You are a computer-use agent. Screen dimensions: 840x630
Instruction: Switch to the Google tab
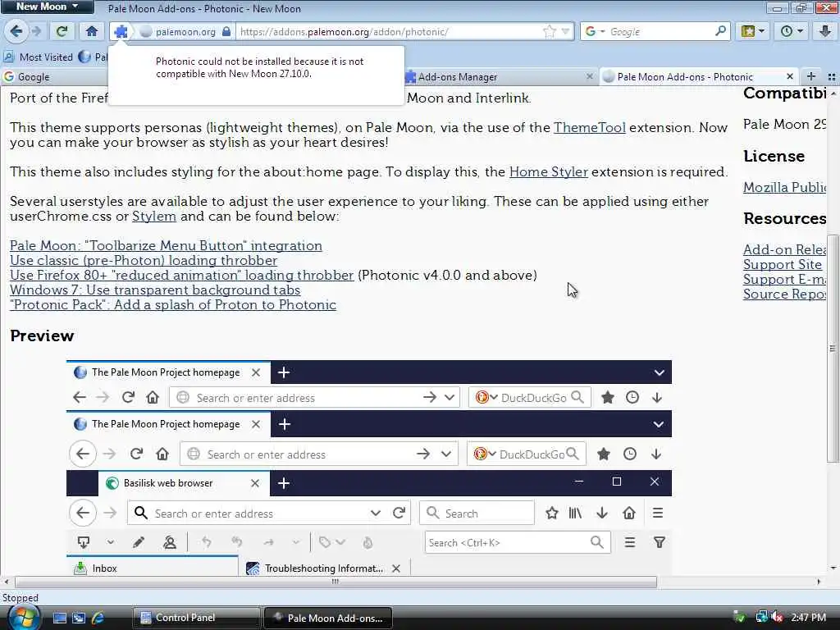pyautogui.click(x=53, y=76)
